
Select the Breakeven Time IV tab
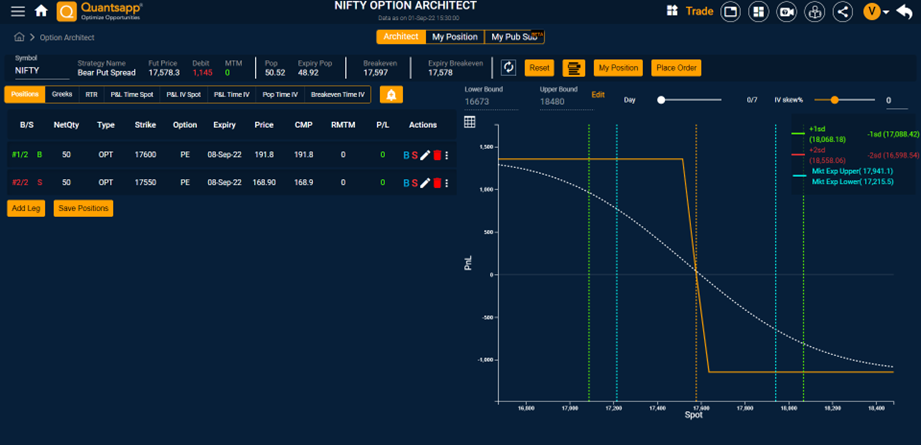pos(338,95)
